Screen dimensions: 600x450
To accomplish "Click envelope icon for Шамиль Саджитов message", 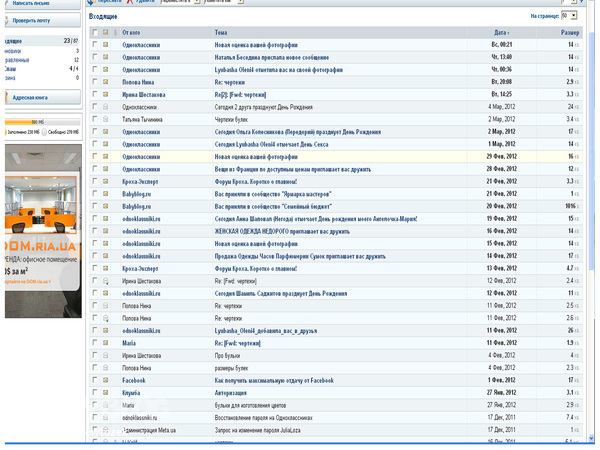I will click(106, 293).
